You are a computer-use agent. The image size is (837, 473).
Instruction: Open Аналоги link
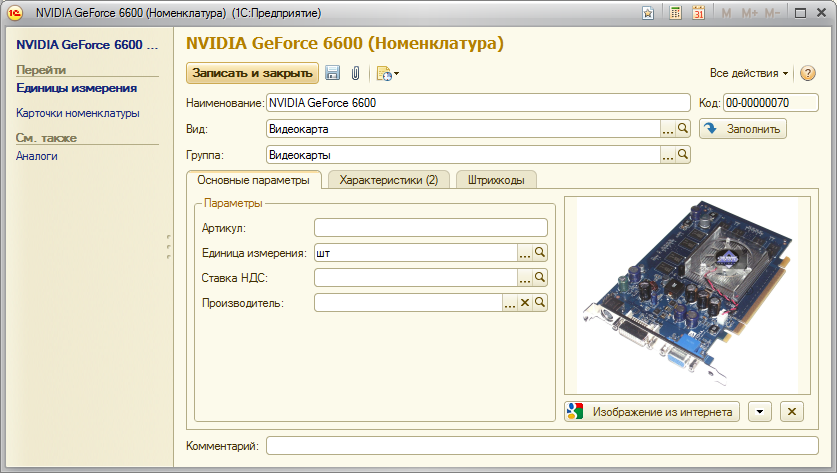click(37, 156)
